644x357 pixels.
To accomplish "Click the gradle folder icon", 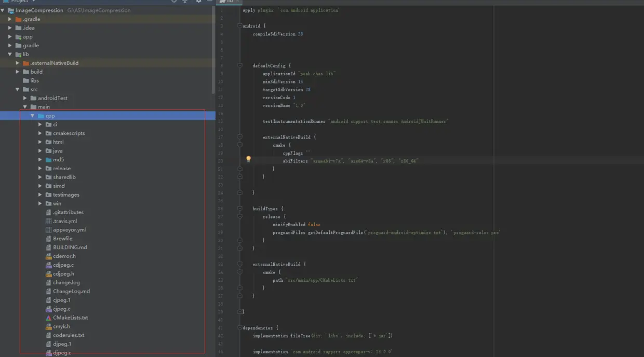I will click(x=18, y=46).
